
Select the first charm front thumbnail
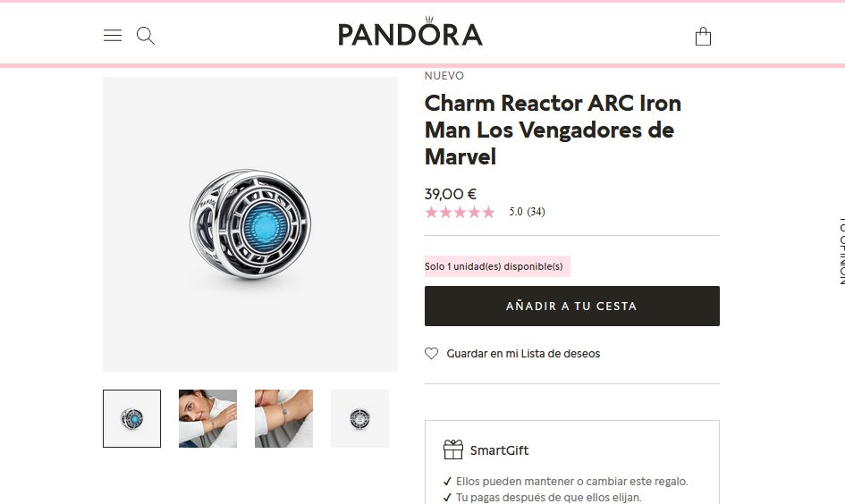point(132,418)
